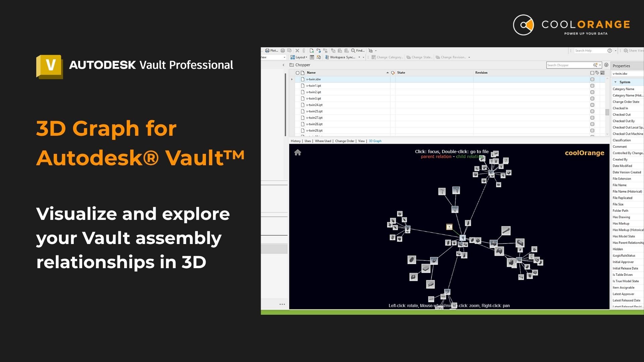Click the double-chevron expand search icon
644x362 pixels.
606,65
